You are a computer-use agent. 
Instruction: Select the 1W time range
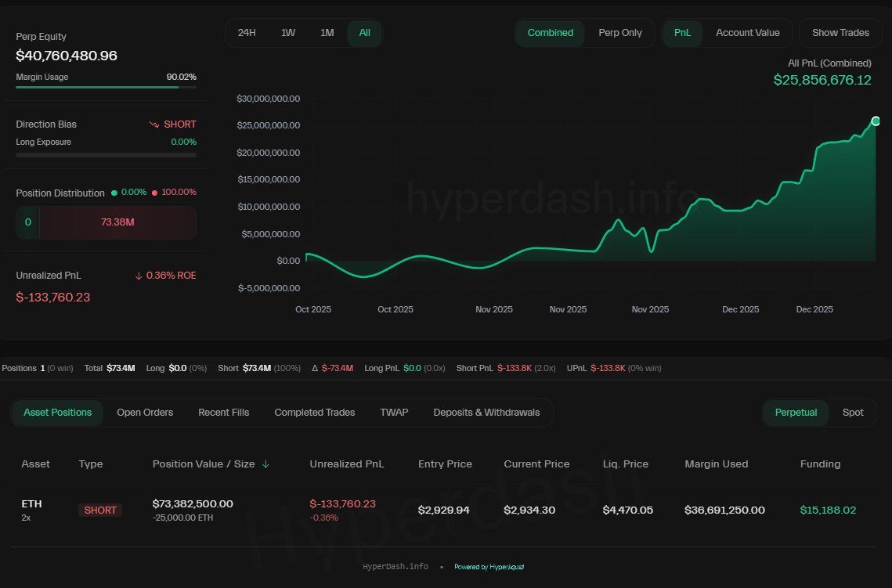pyautogui.click(x=288, y=33)
